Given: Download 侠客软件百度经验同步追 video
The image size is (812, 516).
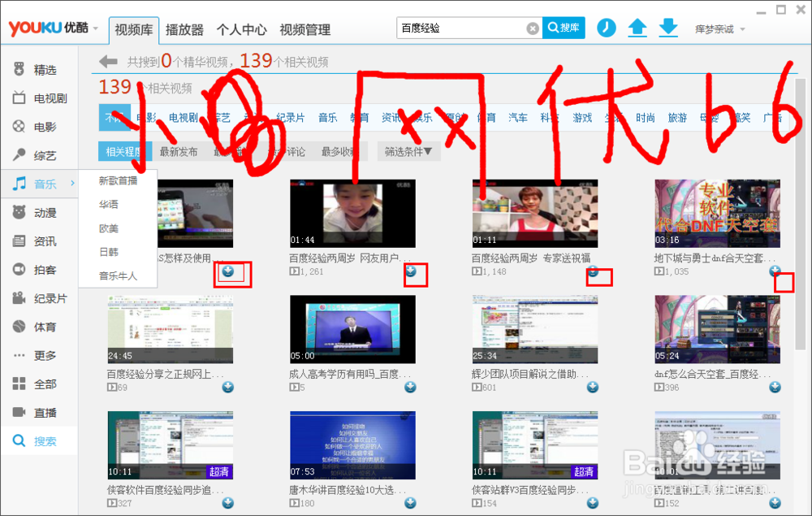Looking at the screenshot, I should pyautogui.click(x=228, y=503).
